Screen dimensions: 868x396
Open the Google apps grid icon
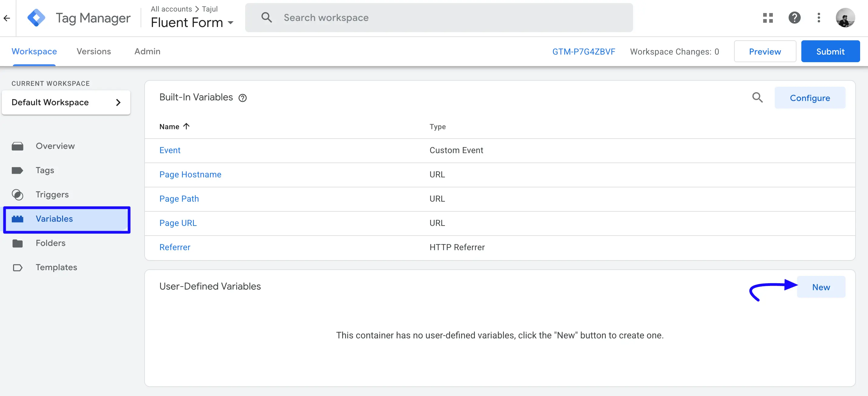[x=768, y=18]
